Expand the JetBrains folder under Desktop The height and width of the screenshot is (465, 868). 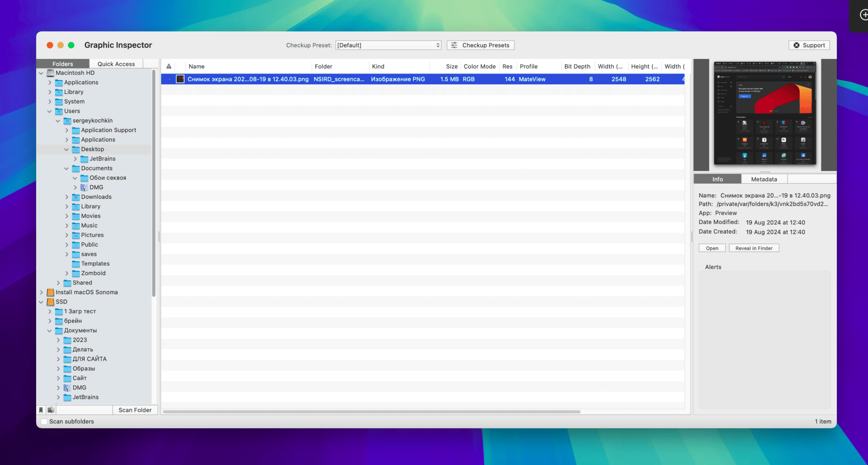(75, 159)
